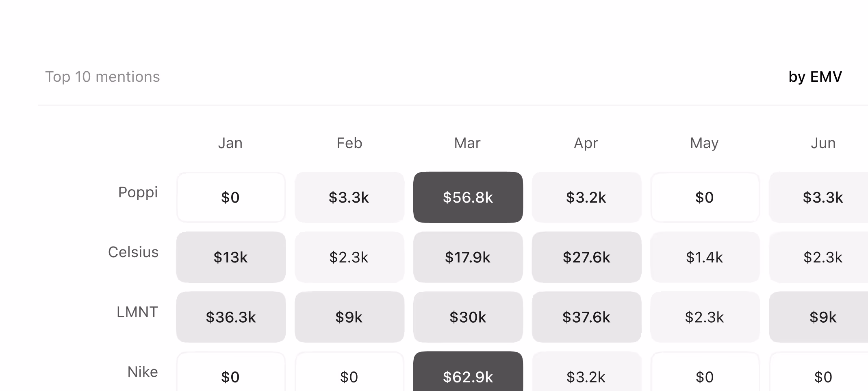Click the Apr column header
This screenshot has height=391, width=868.
click(586, 143)
